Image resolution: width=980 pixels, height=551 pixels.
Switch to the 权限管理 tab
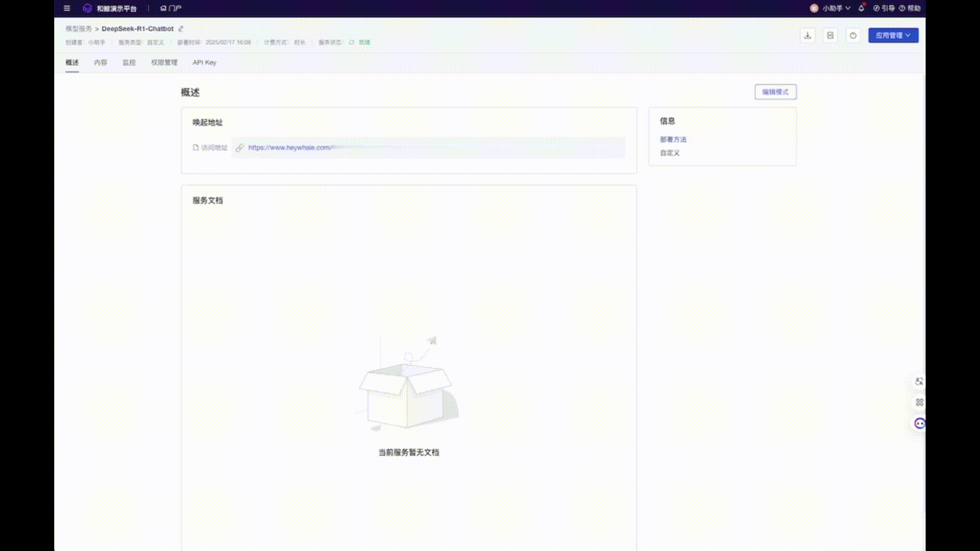tap(164, 62)
